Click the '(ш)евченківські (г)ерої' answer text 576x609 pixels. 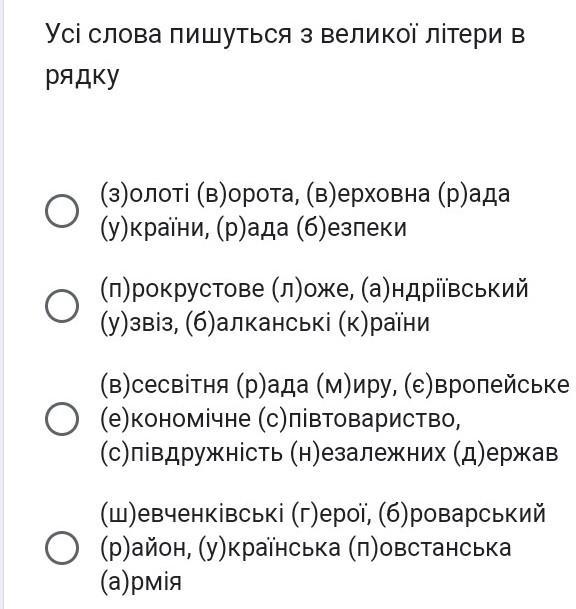pos(233,513)
